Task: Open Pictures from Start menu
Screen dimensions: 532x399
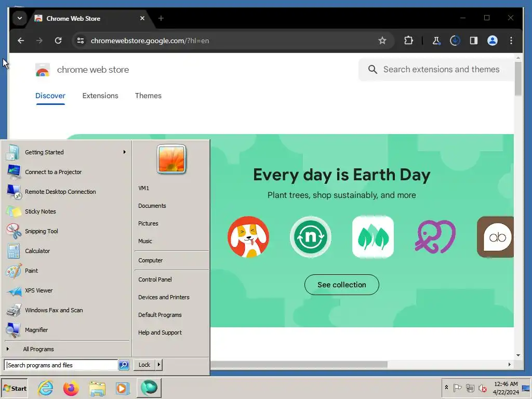Action: coord(171,223)
